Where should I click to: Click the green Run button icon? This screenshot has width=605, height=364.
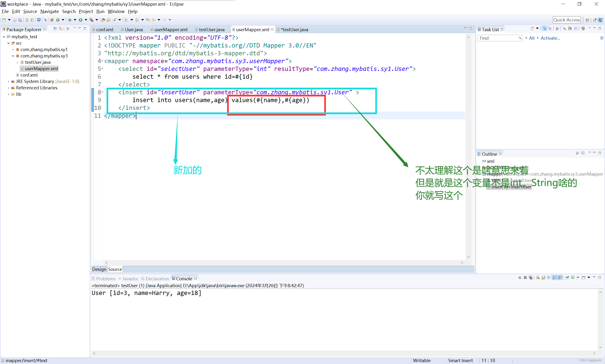click(x=80, y=20)
